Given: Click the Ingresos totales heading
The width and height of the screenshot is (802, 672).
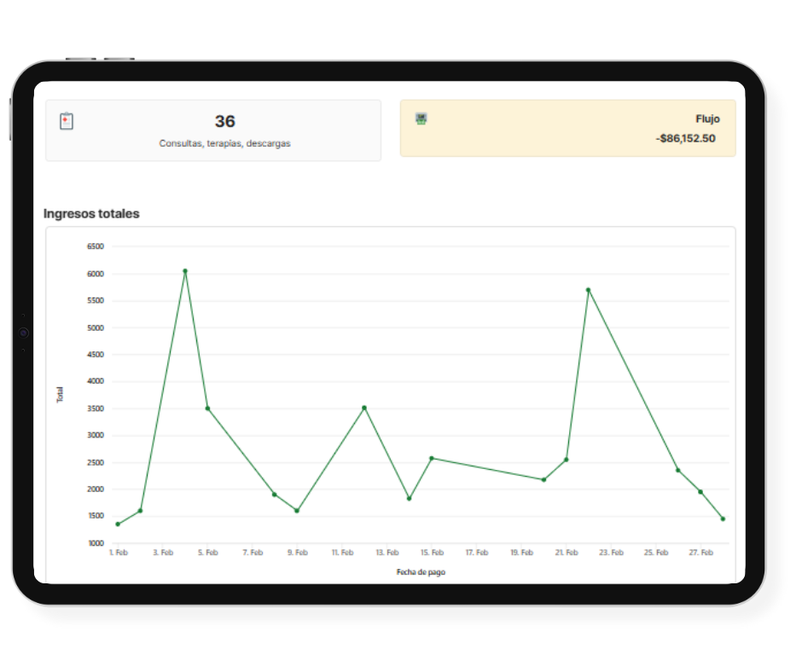Looking at the screenshot, I should [91, 214].
